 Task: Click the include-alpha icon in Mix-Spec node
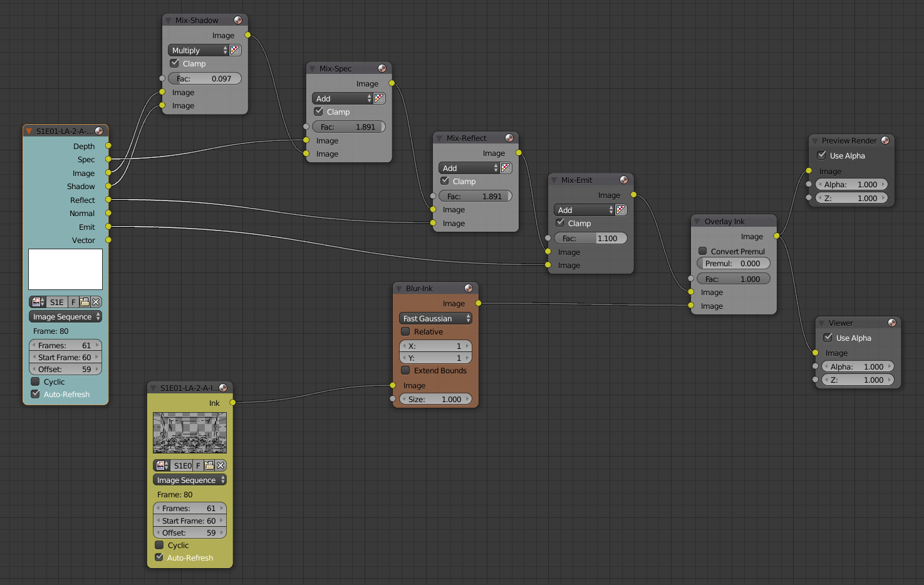[379, 98]
